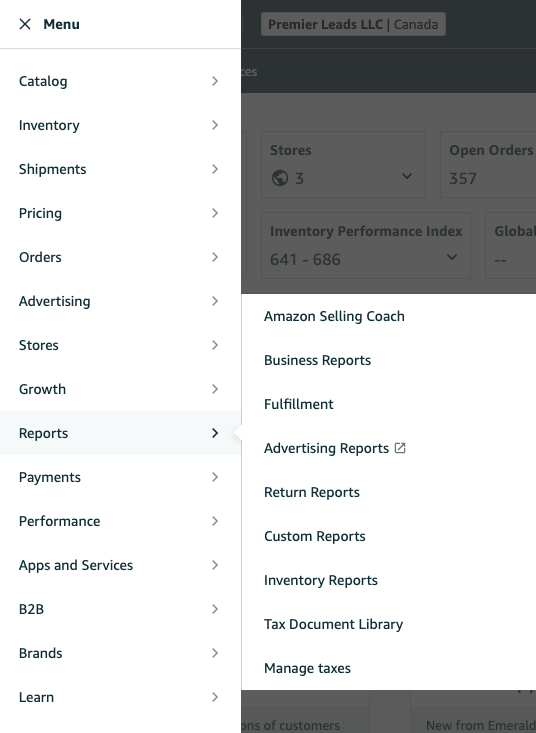Open the Shipments menu item
Viewport: 536px width, 733px height.
[x=120, y=169]
